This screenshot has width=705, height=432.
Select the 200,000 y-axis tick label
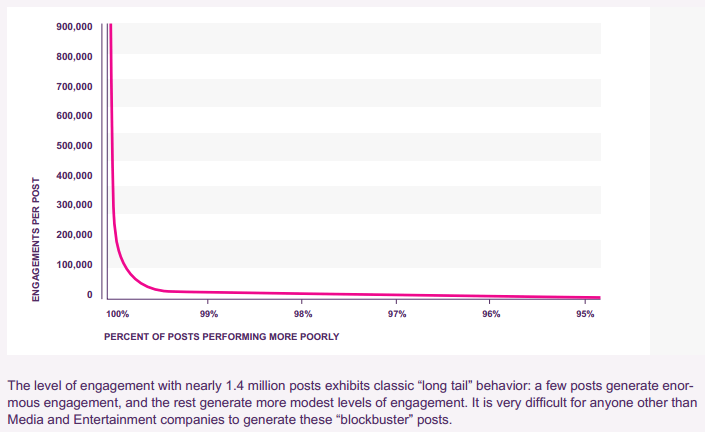(75, 235)
